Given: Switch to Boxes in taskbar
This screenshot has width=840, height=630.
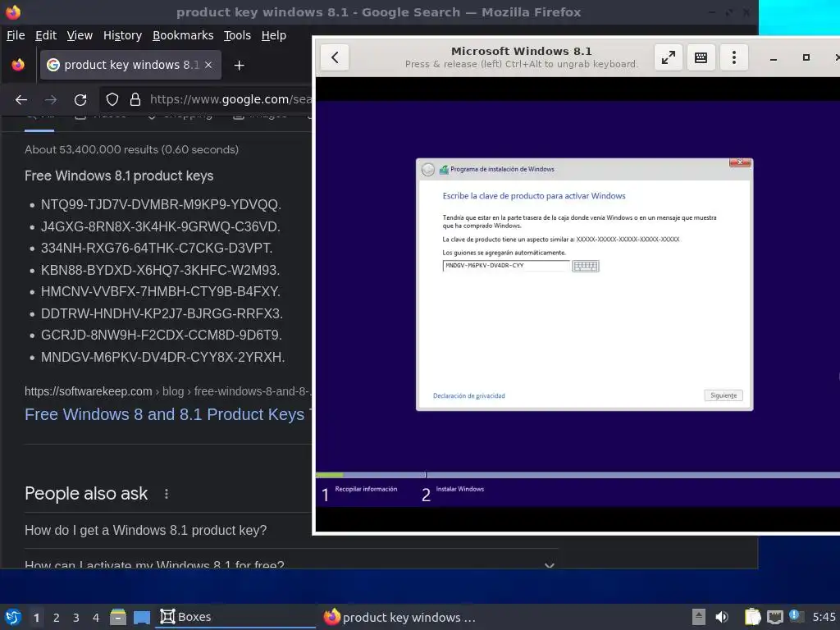Looking at the screenshot, I should click(x=235, y=617).
